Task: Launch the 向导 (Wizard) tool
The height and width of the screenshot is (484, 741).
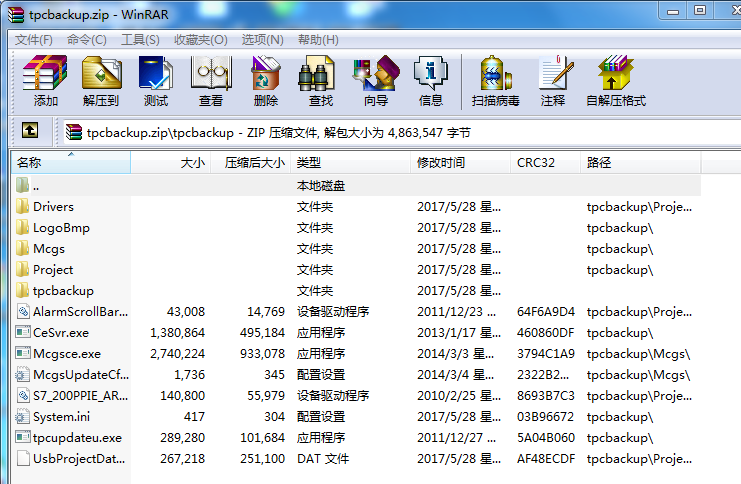Action: [376, 81]
